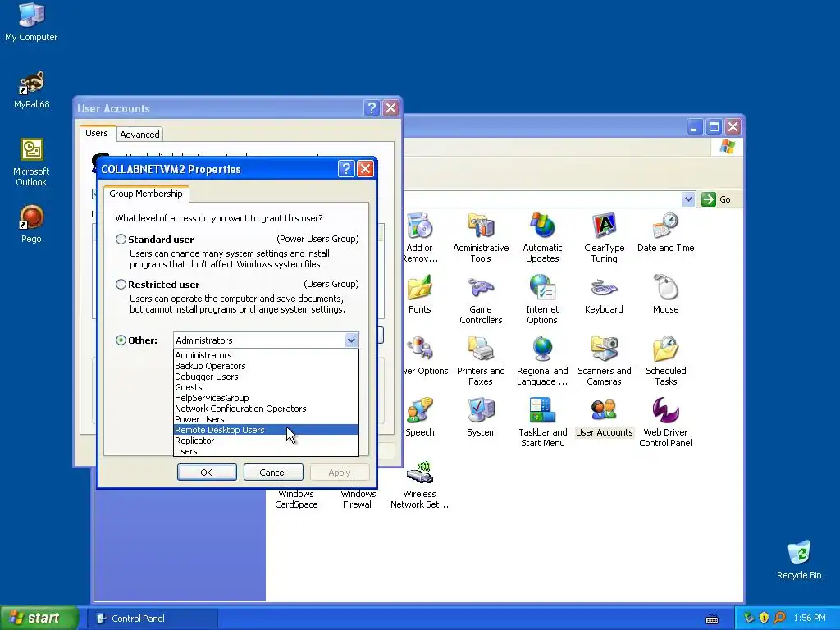The image size is (840, 630).
Task: Open Control Panel address bar dropdown
Action: (x=688, y=199)
